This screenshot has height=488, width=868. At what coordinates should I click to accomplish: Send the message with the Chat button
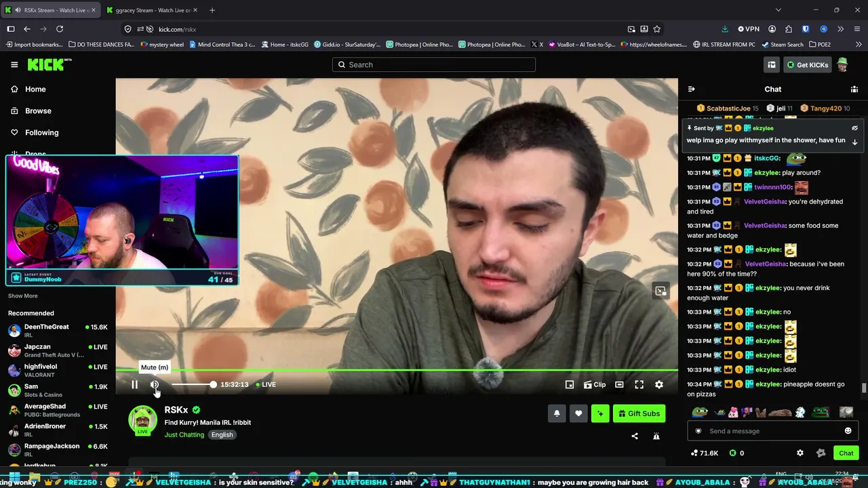(846, 453)
